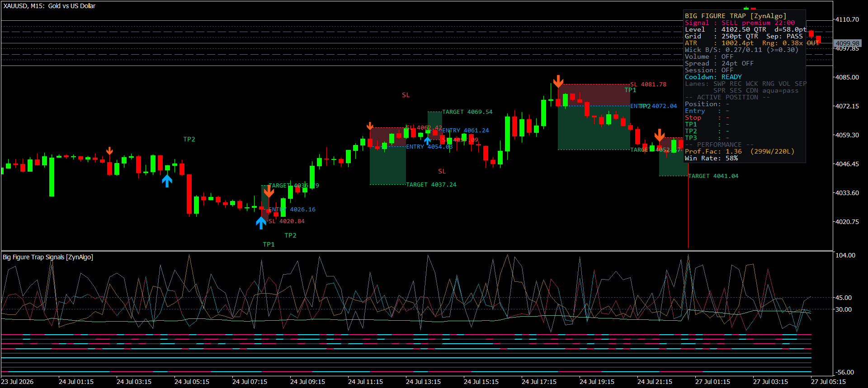Screen dimensions: 868x388
Task: Select the 'TARGET 4037.24' label
Action: [x=431, y=185]
